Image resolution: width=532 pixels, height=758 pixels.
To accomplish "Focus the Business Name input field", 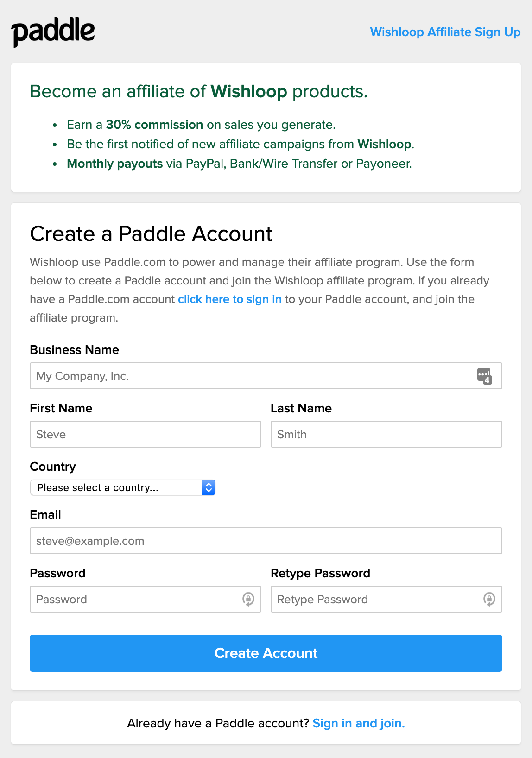I will [x=250, y=376].
